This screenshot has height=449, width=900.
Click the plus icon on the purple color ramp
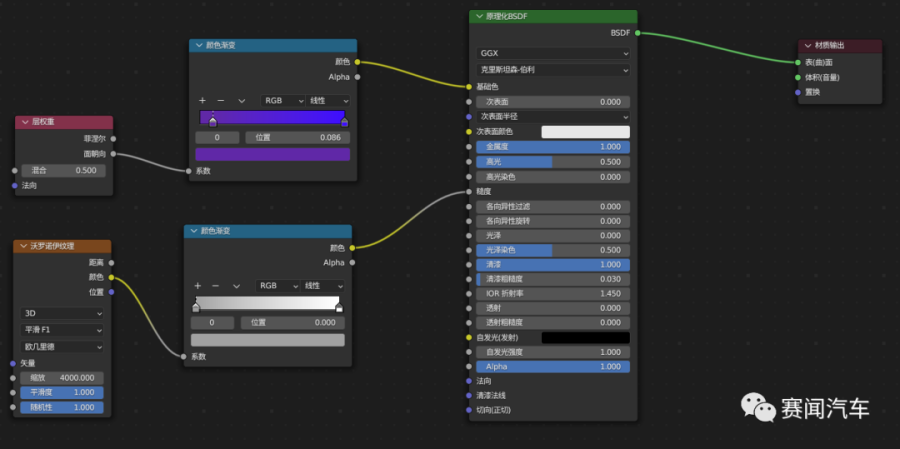202,101
